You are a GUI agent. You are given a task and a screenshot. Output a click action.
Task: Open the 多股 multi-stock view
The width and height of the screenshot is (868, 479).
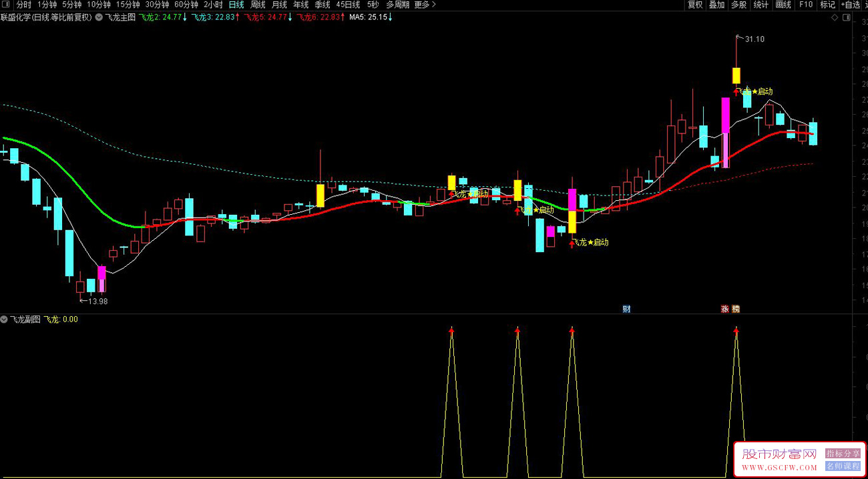click(x=738, y=5)
